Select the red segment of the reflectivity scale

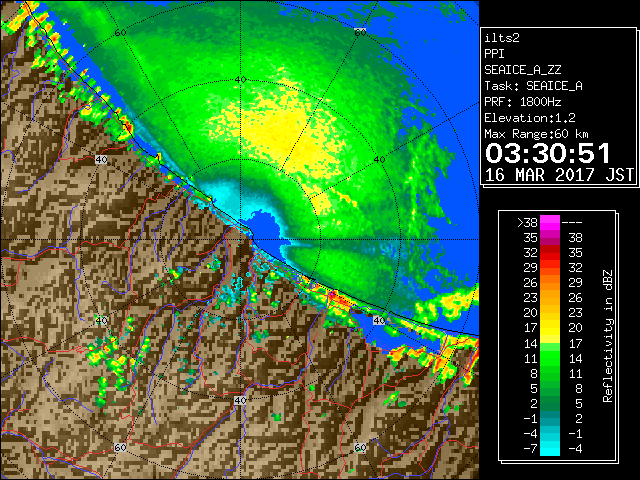click(x=550, y=253)
